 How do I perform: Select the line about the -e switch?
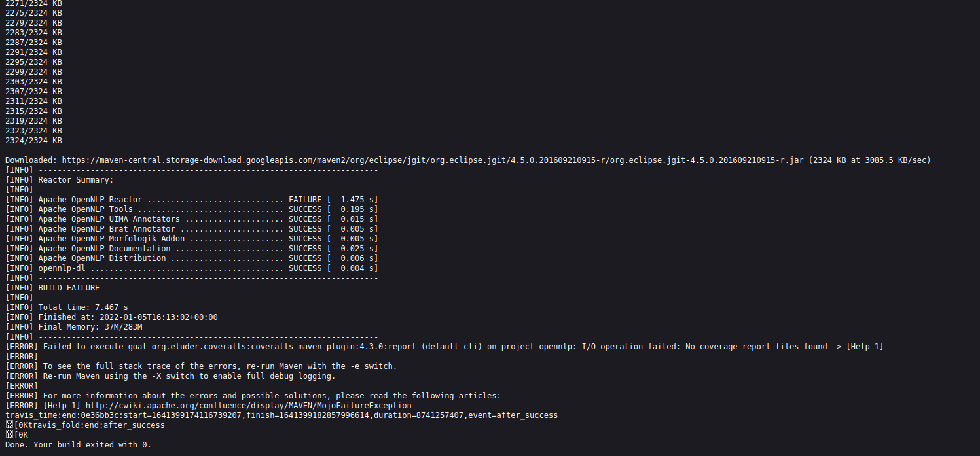(x=201, y=366)
